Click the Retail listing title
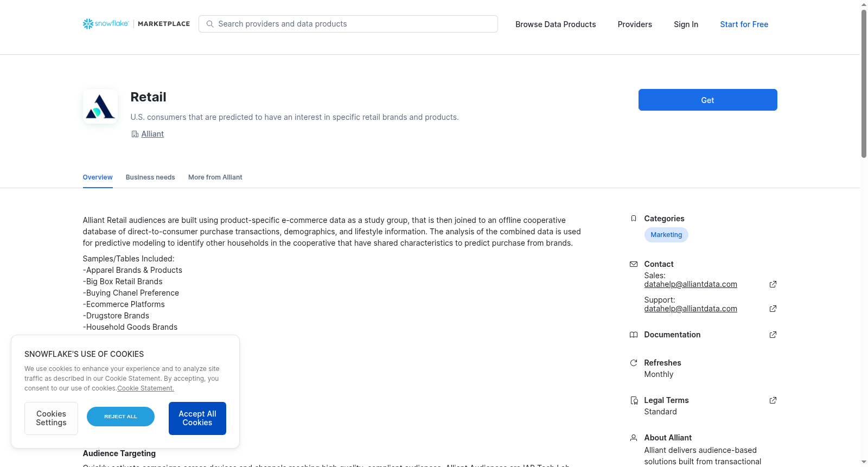The height and width of the screenshot is (467, 868). pos(148,97)
